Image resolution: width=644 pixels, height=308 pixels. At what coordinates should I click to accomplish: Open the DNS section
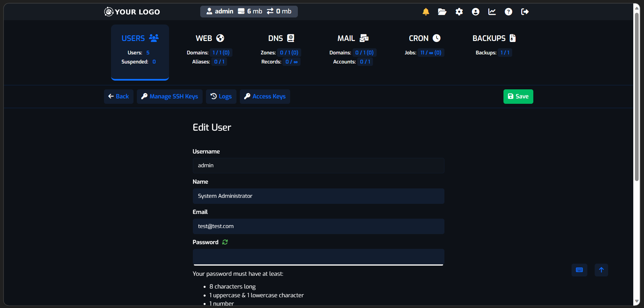tap(280, 38)
